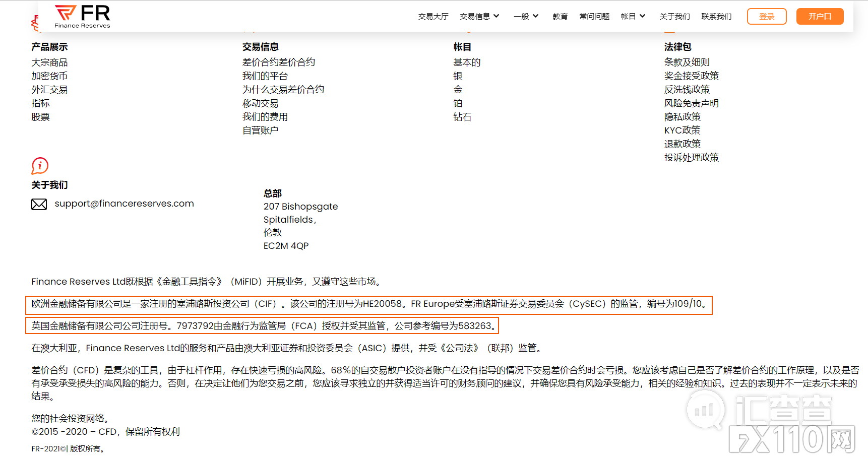Open the 退款政策 link
This screenshot has height=461, width=868.
click(682, 144)
